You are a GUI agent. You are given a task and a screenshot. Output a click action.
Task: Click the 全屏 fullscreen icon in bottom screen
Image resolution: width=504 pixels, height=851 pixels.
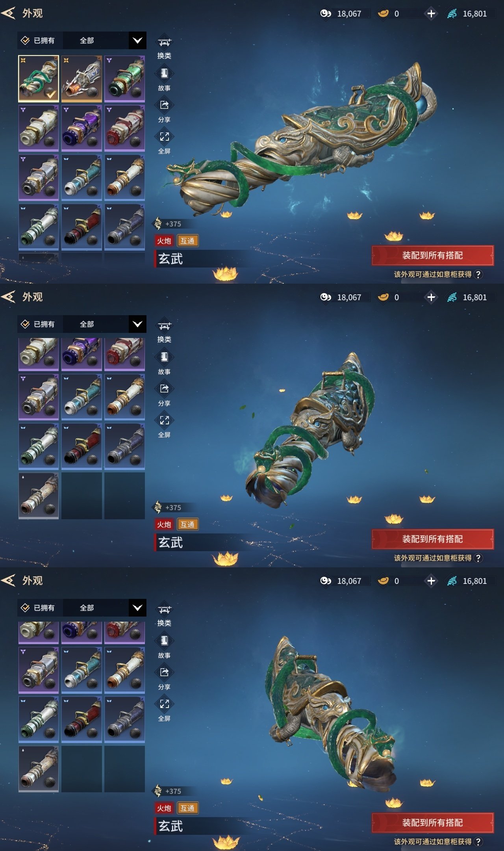tap(164, 704)
